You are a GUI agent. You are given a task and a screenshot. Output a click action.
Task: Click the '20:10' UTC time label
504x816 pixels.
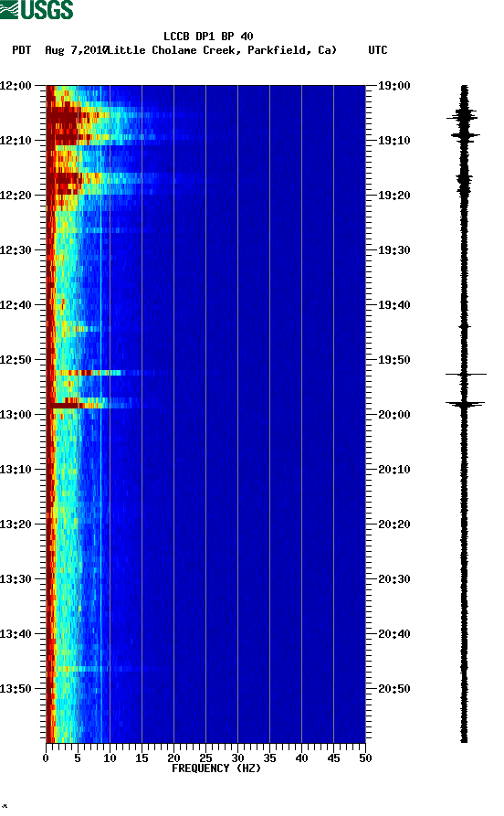[394, 470]
